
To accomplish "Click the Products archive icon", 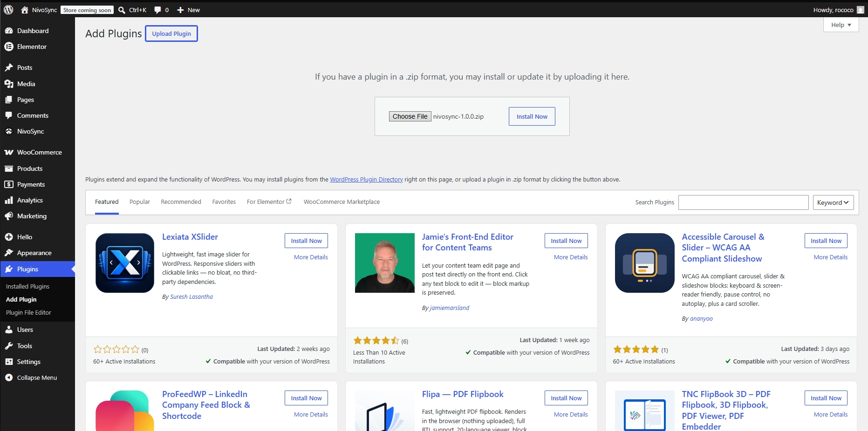I will 9,168.
